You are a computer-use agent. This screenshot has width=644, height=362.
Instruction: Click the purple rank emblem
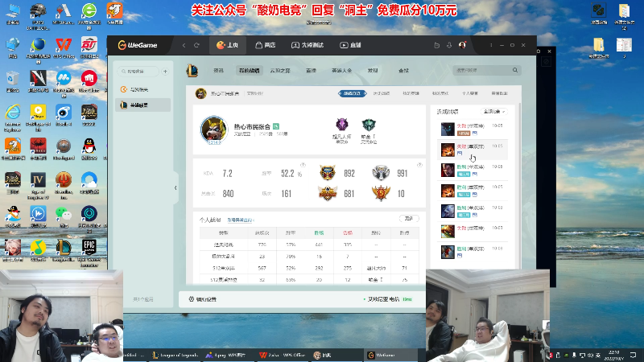click(341, 125)
